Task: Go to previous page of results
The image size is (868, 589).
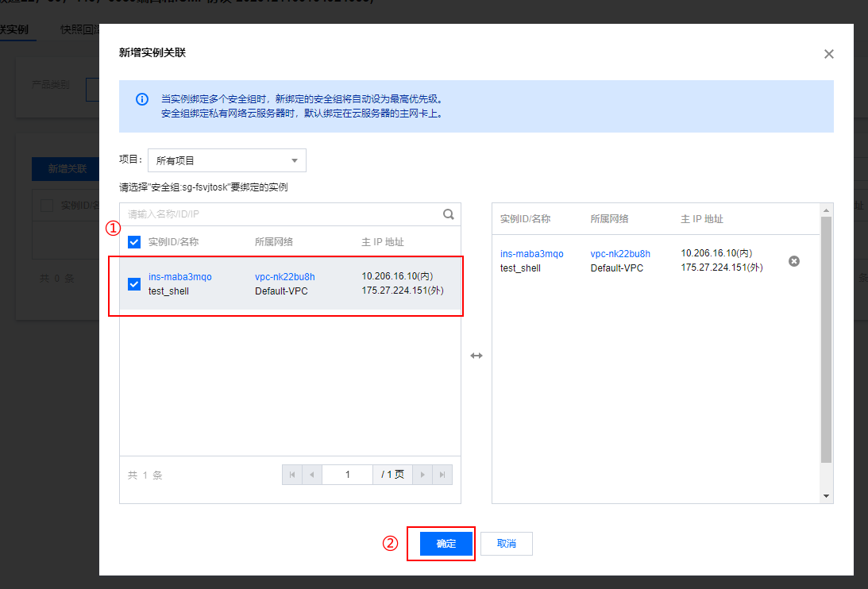Action: point(311,475)
